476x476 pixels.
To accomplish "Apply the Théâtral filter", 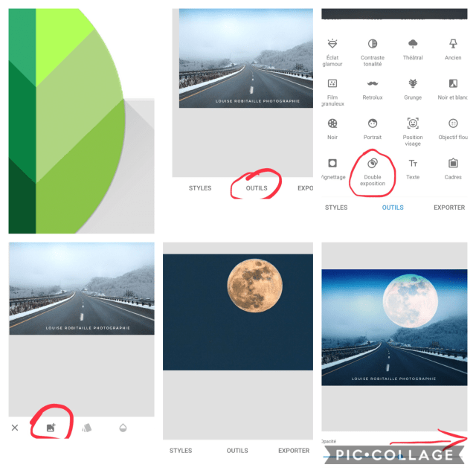I will click(413, 50).
